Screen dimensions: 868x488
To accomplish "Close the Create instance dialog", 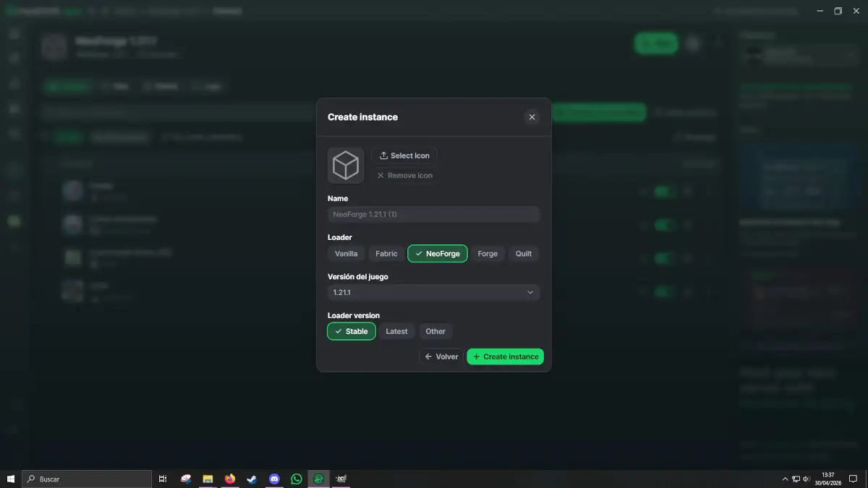I will coord(532,117).
